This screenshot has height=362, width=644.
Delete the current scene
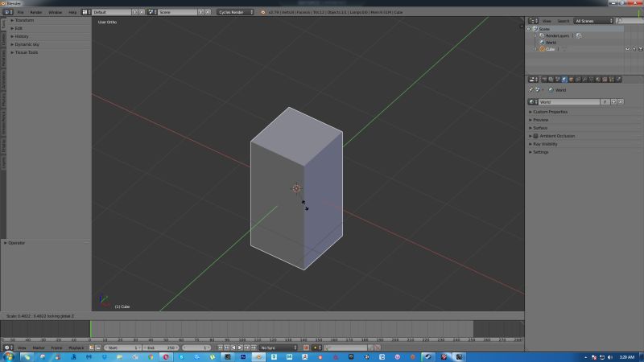tap(208, 12)
